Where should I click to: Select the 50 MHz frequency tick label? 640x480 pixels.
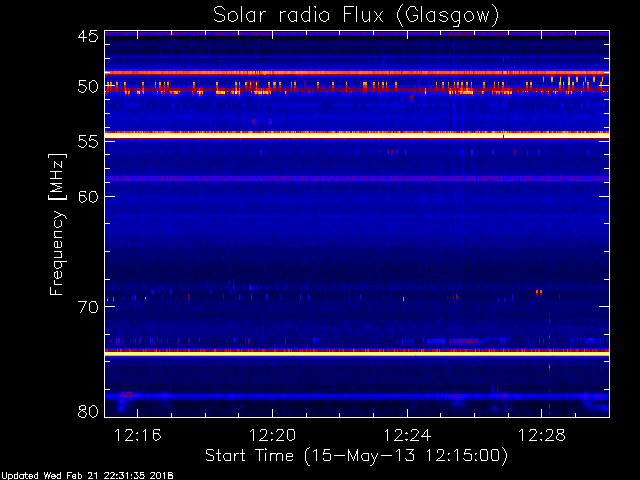[88, 87]
